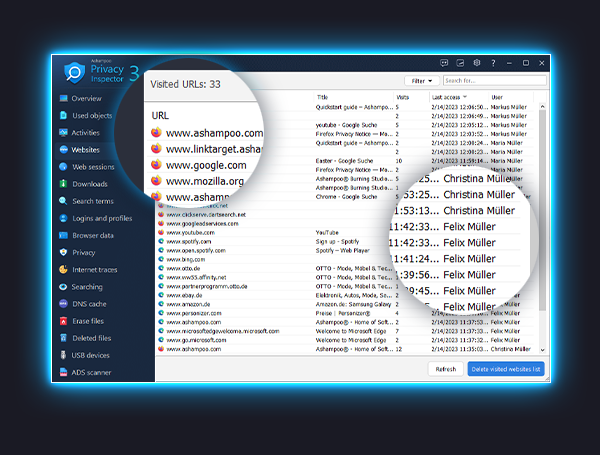The height and width of the screenshot is (455, 600).
Task: Select the Search terms section
Action: tap(92, 201)
